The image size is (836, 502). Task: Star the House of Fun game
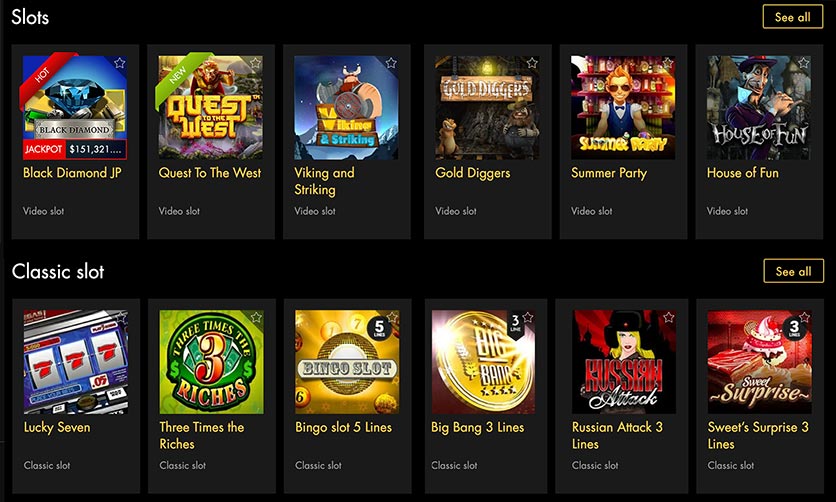(803, 63)
